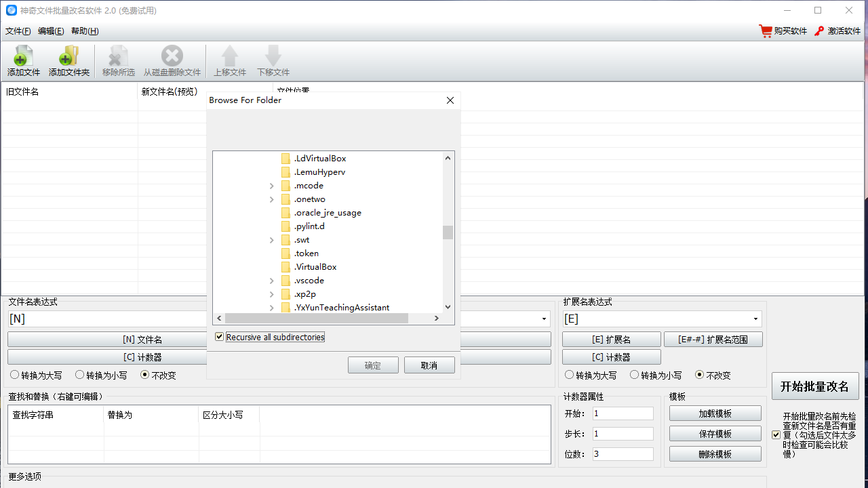868x488 pixels.
Task: Toggle the duplicate filename check checkbox
Action: 776,434
